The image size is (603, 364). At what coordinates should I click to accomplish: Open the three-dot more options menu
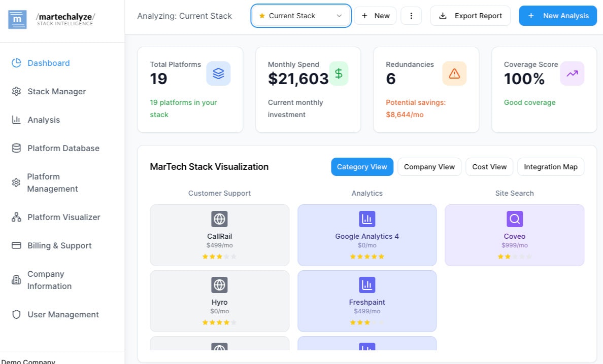411,16
